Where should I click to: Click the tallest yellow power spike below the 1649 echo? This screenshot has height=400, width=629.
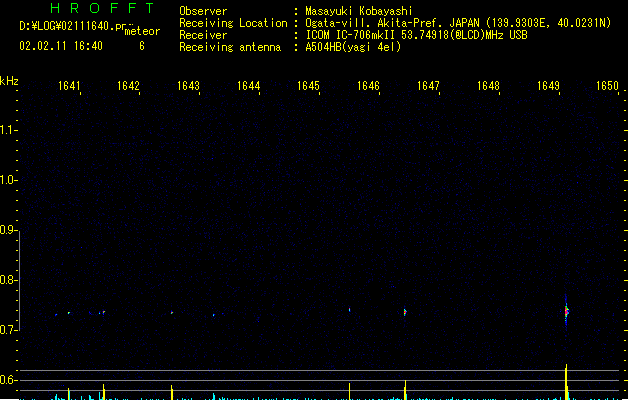(566, 382)
